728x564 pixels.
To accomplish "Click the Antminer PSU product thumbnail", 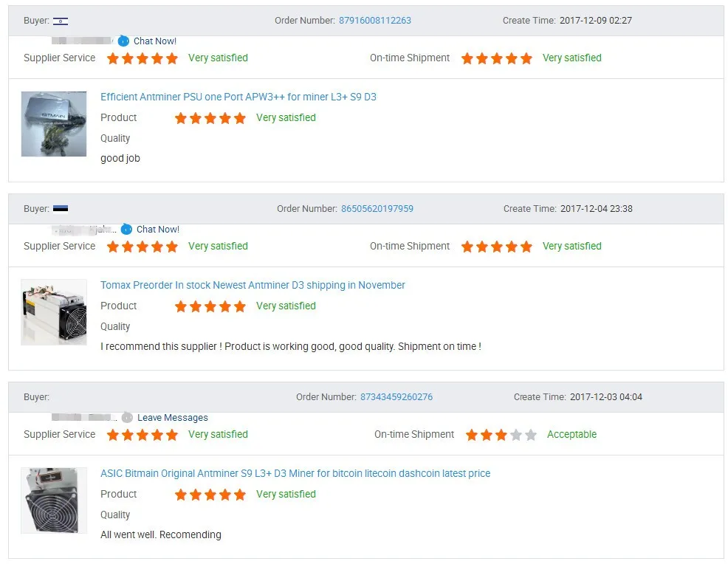I will [54, 124].
